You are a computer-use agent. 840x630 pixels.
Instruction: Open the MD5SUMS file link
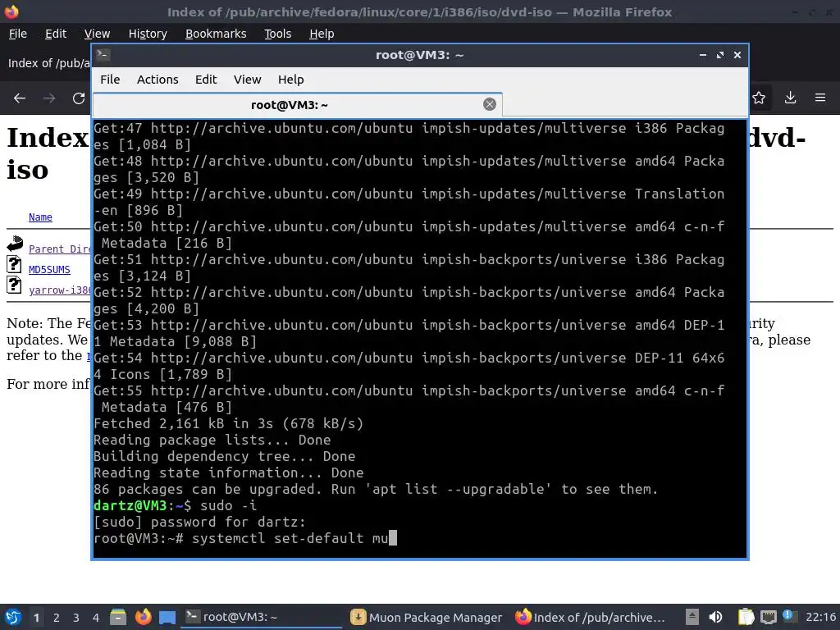pos(49,269)
